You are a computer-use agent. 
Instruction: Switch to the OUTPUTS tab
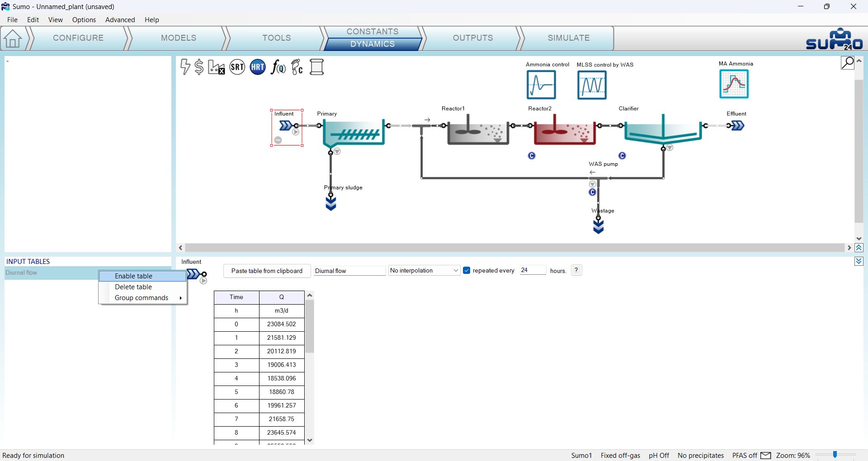coord(473,38)
